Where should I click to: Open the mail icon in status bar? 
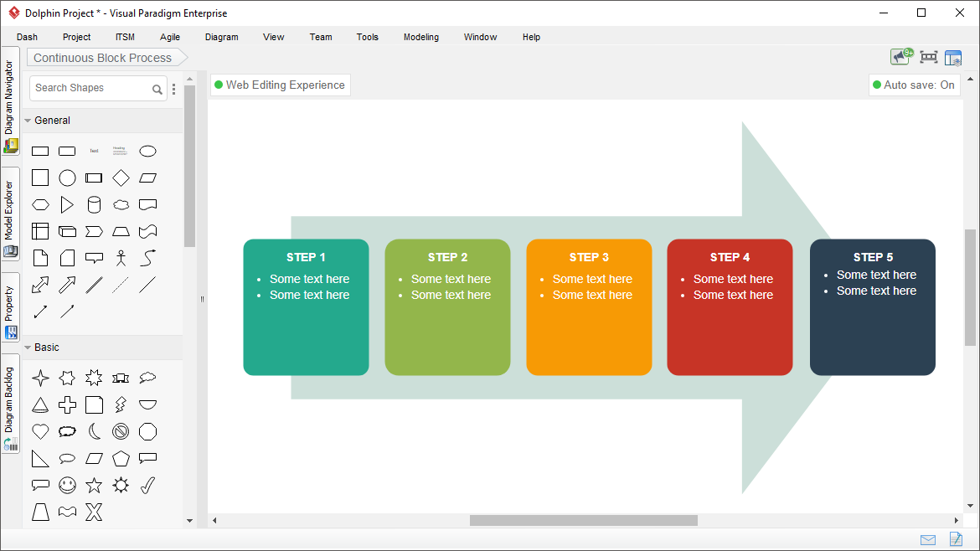[928, 540]
